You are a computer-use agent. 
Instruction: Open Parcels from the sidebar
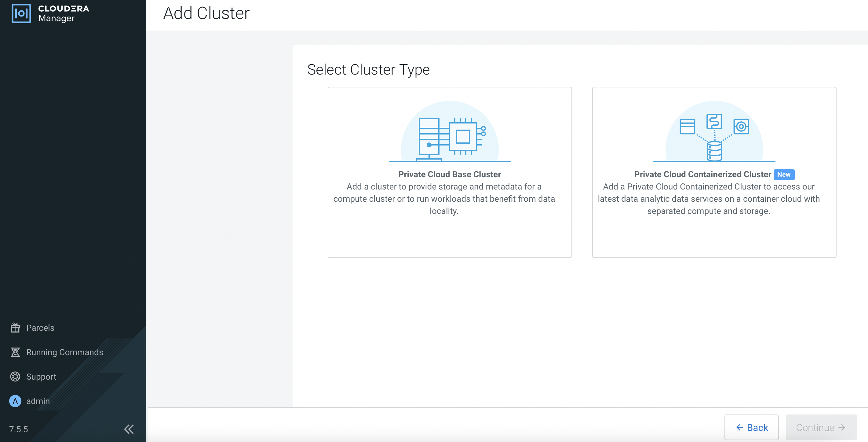40,327
